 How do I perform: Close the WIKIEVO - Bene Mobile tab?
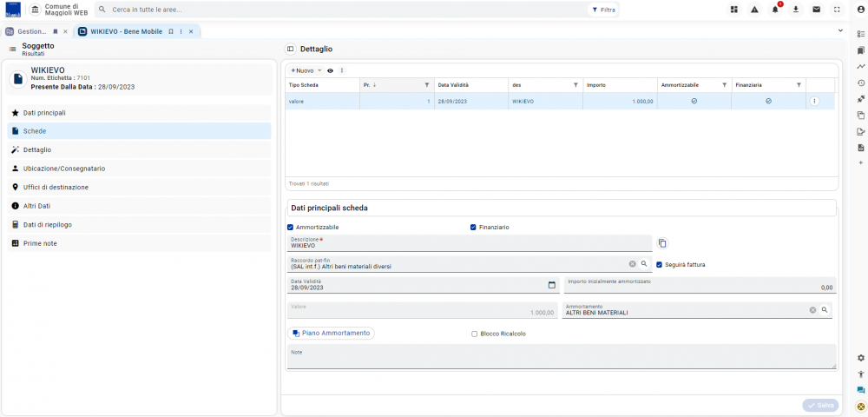coord(191,31)
